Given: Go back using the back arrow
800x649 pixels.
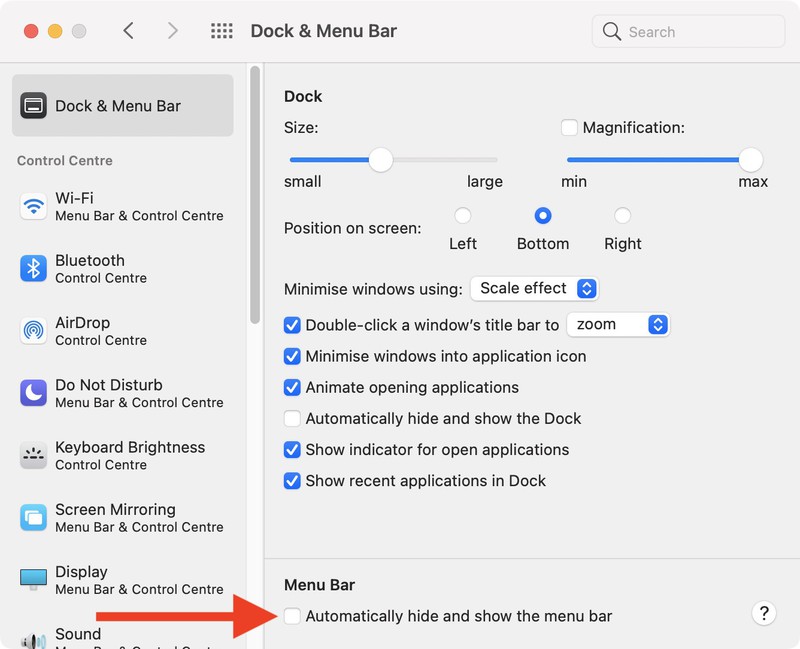Looking at the screenshot, I should tap(128, 31).
